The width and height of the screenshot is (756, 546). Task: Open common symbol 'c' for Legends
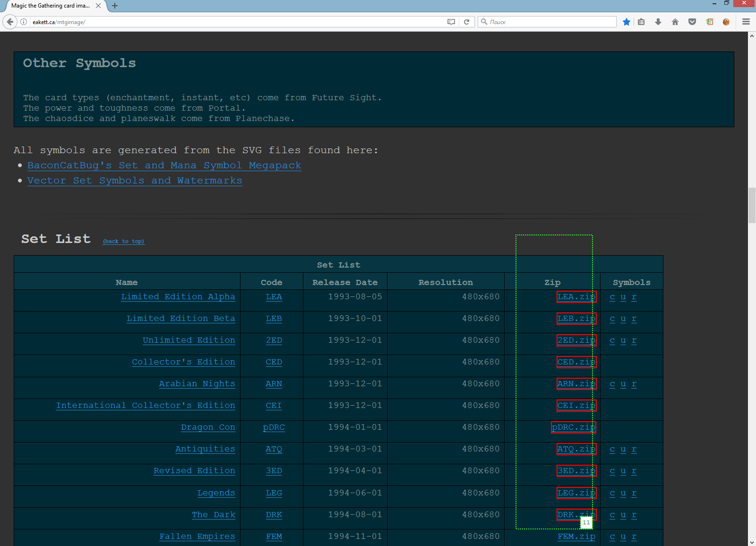[x=612, y=493]
